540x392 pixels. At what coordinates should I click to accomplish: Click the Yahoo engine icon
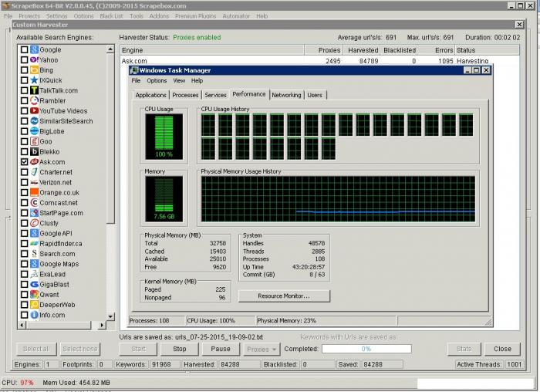pyautogui.click(x=34, y=60)
